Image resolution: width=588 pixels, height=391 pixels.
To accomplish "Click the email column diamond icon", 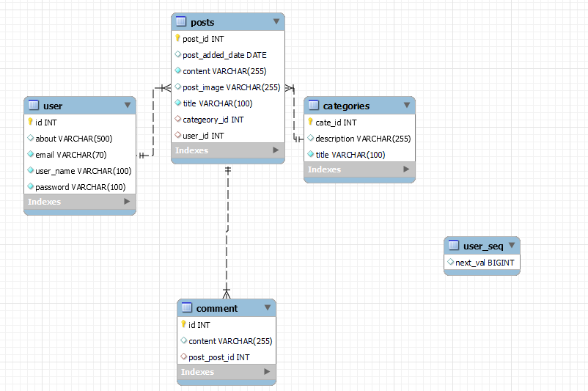I will tap(30, 154).
